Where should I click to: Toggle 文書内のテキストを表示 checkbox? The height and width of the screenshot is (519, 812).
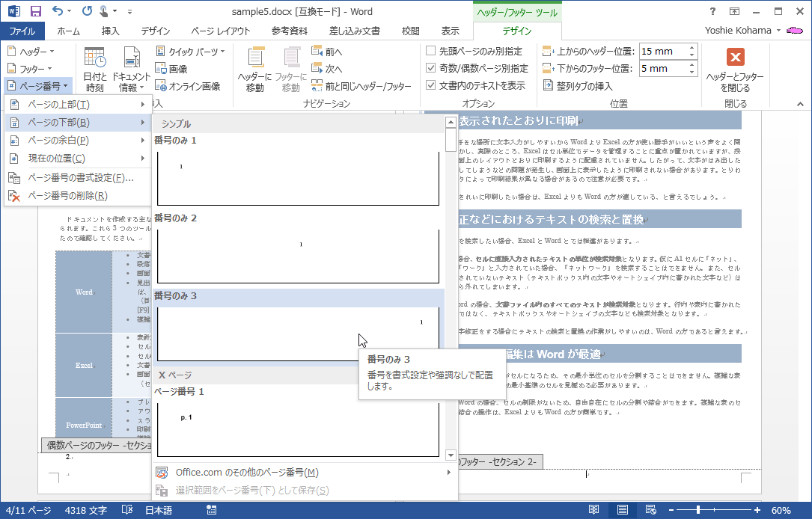(431, 85)
